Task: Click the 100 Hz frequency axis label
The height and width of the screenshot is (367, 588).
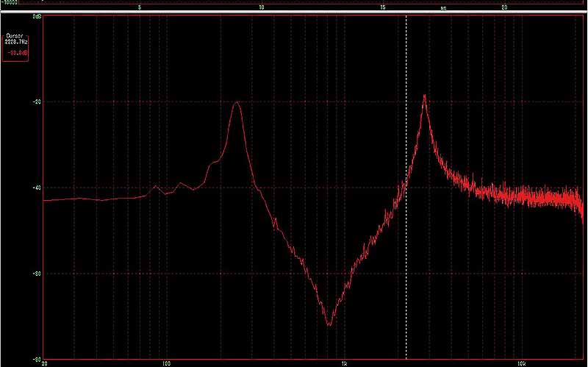Action: coord(166,363)
